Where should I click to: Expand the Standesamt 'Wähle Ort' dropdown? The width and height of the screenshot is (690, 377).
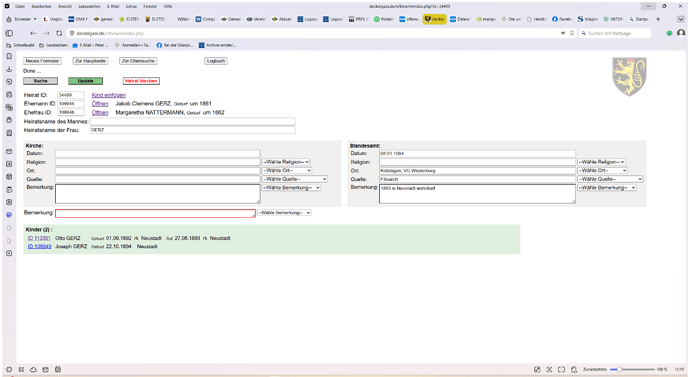tap(602, 170)
